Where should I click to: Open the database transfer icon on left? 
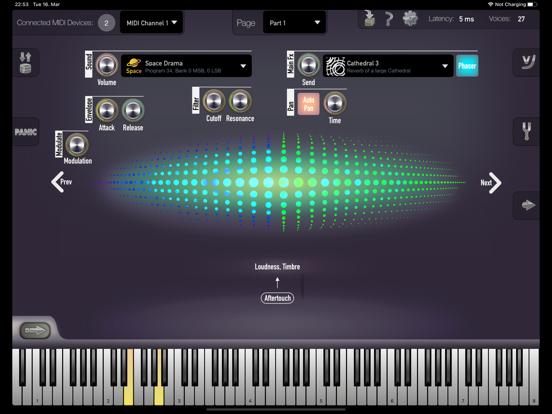(x=25, y=62)
